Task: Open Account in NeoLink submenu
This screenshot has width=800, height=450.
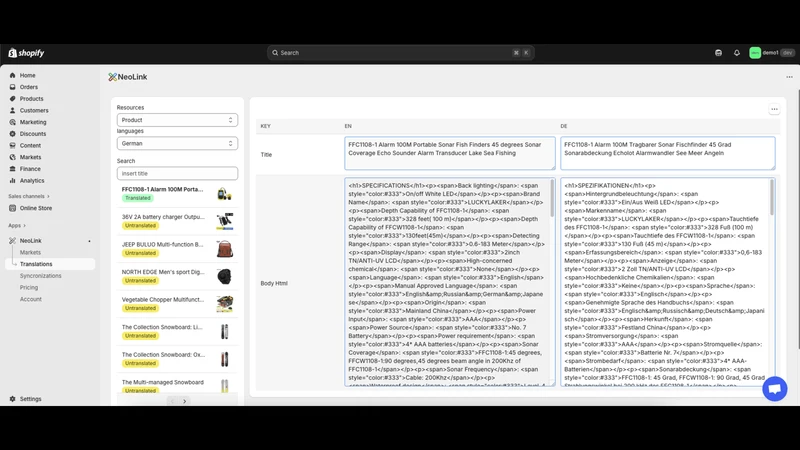Action: (31, 299)
